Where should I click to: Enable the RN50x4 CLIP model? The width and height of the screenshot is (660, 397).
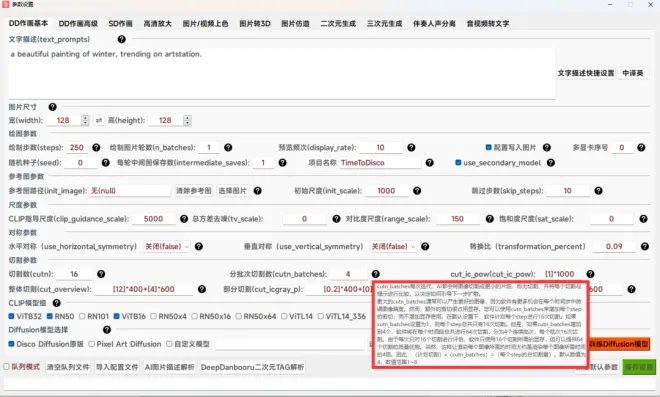click(154, 316)
